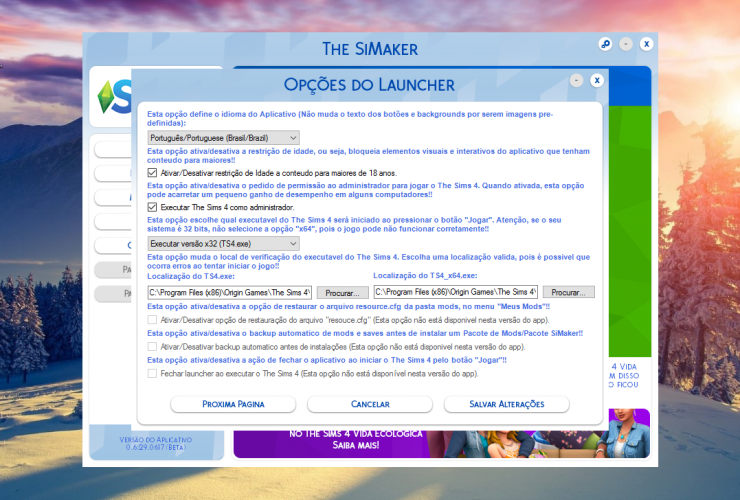Toggle resource.cfg restoration option checkbox

(x=152, y=320)
